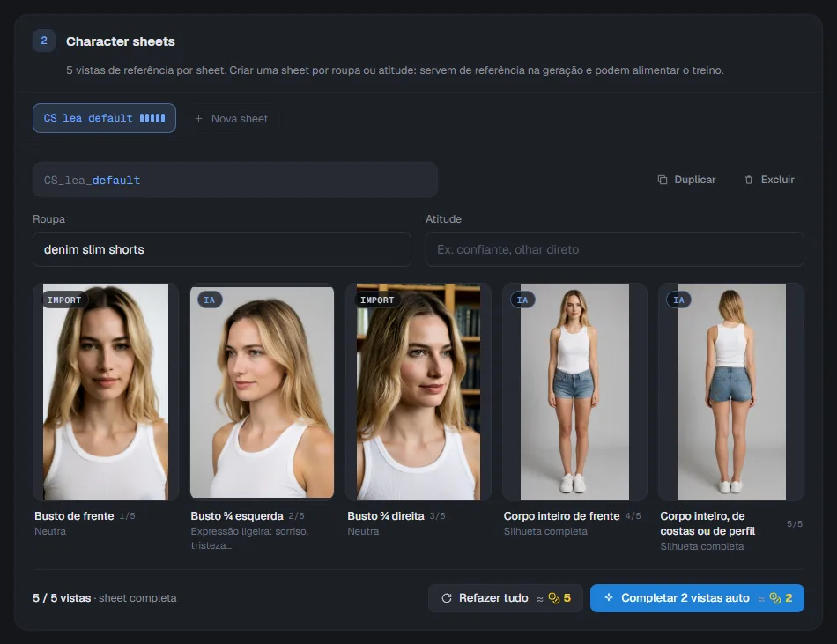Viewport: 837px width, 644px height.
Task: Open the Nova sheet tab
Action: [231, 118]
